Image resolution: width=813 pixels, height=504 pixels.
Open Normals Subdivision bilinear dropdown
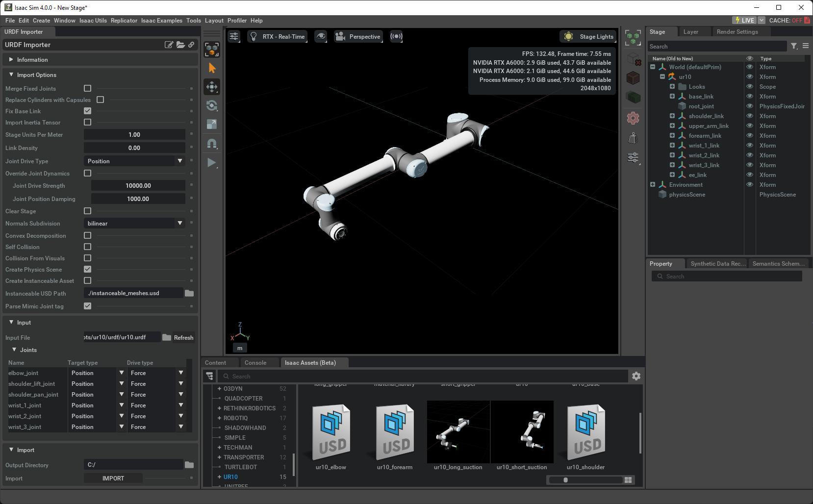point(134,223)
